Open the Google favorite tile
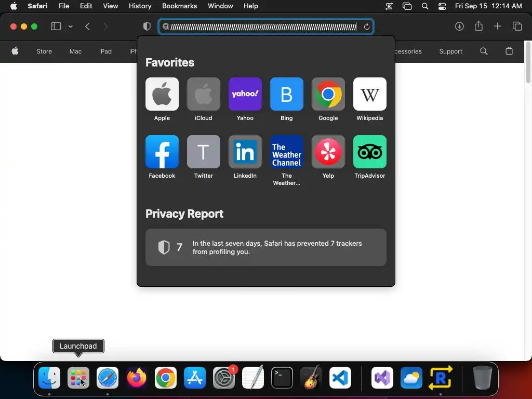532x399 pixels. tap(328, 94)
